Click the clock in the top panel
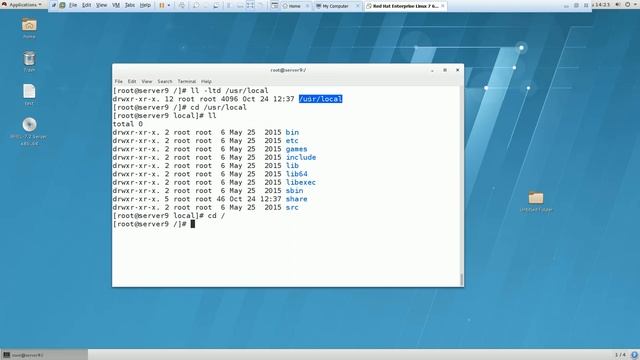 coord(602,4)
